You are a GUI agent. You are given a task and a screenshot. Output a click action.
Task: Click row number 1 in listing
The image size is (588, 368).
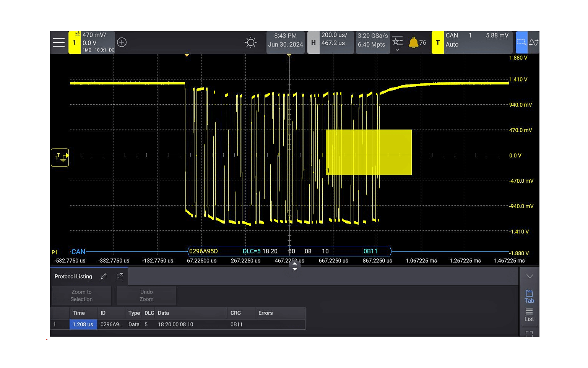click(55, 324)
